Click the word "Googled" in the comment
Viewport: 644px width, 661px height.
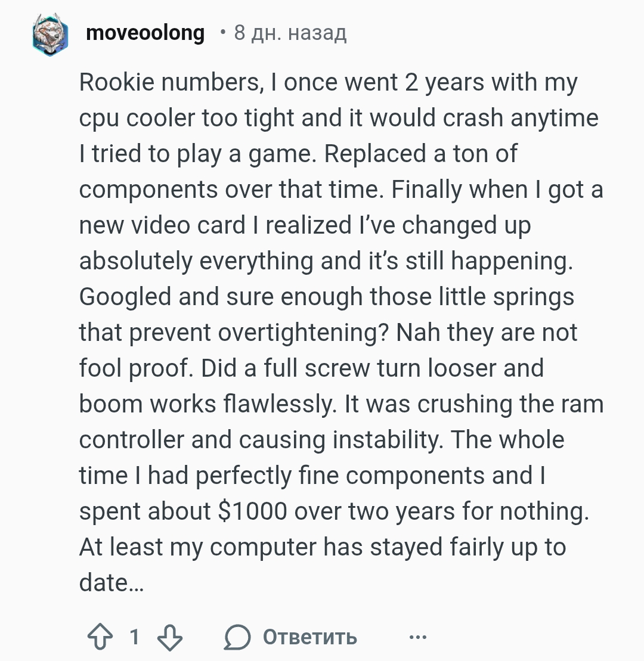(125, 297)
